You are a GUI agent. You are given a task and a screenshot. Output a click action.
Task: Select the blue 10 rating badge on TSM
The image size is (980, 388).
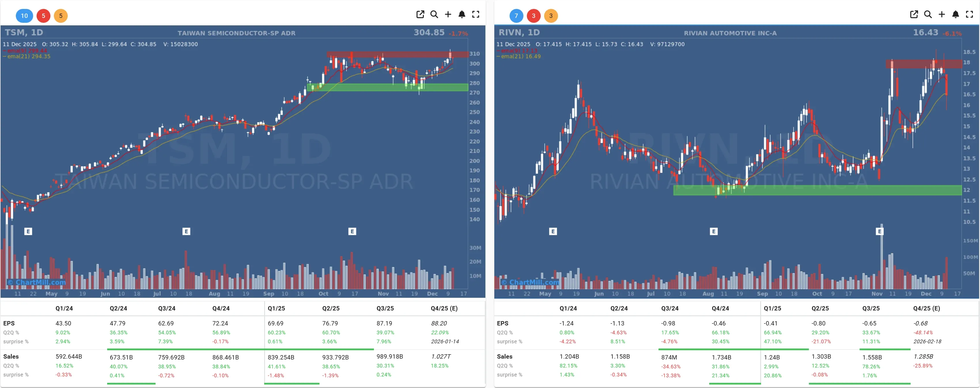(x=24, y=16)
